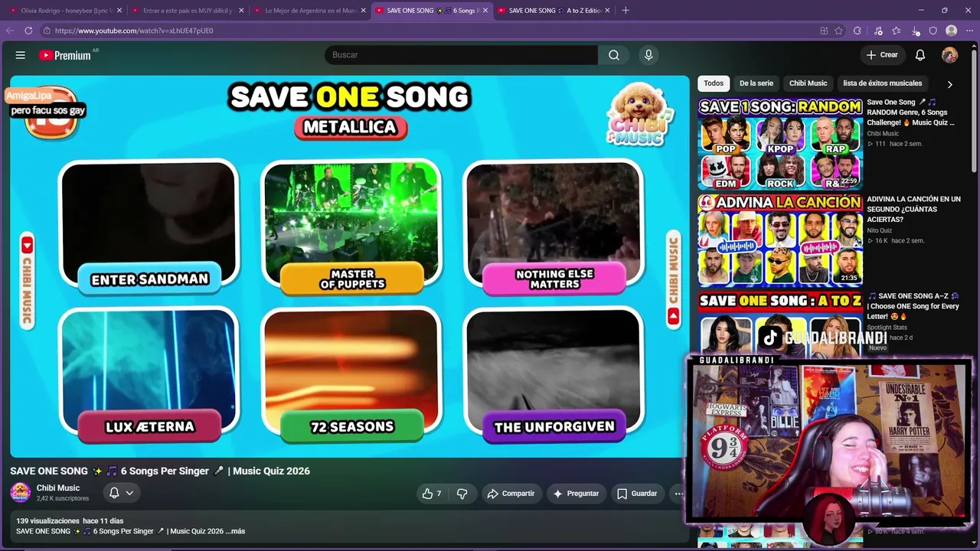Open browser extensions puzzle icon

tap(857, 31)
